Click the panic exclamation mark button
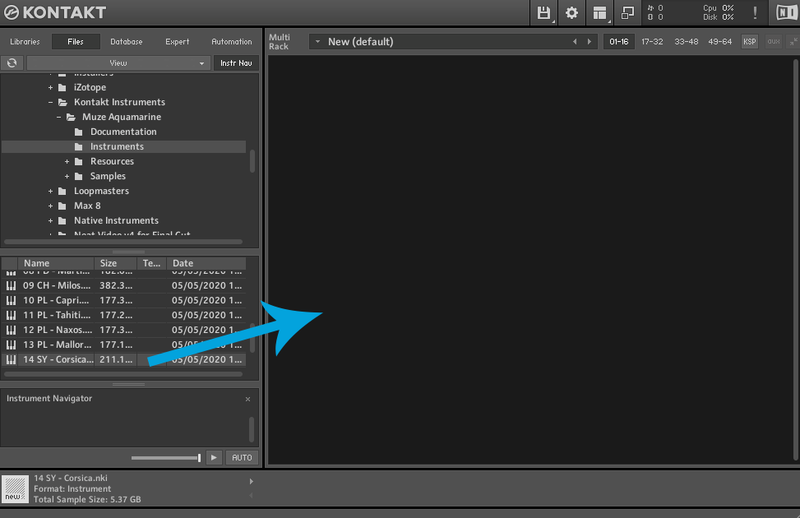 click(x=755, y=13)
